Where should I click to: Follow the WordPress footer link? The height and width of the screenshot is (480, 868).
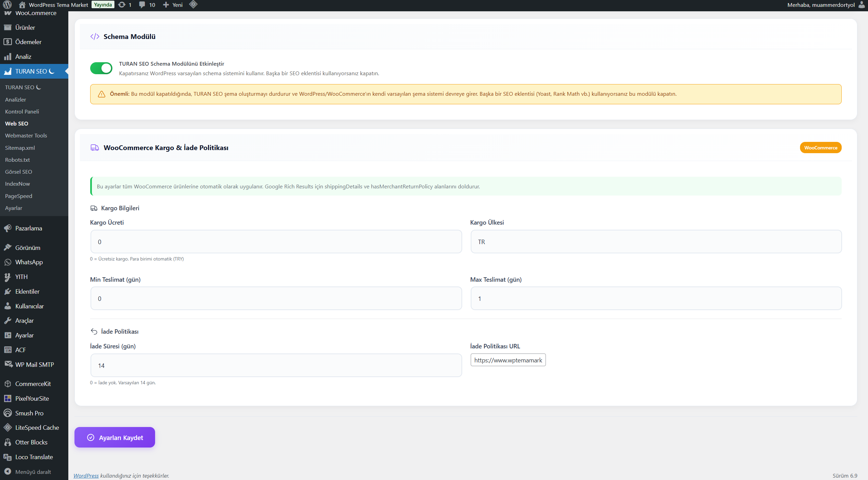(x=86, y=476)
